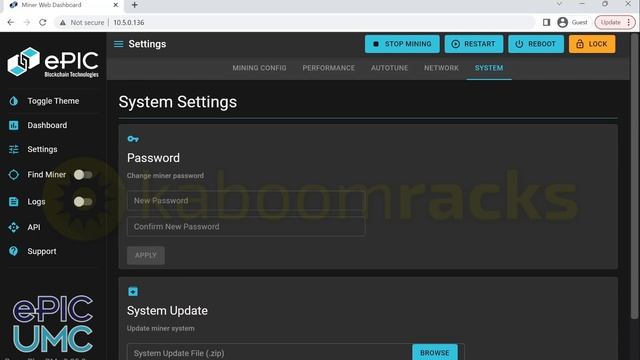Image resolution: width=640 pixels, height=360 pixels.
Task: Go back with browser back arrow
Action: (11, 22)
